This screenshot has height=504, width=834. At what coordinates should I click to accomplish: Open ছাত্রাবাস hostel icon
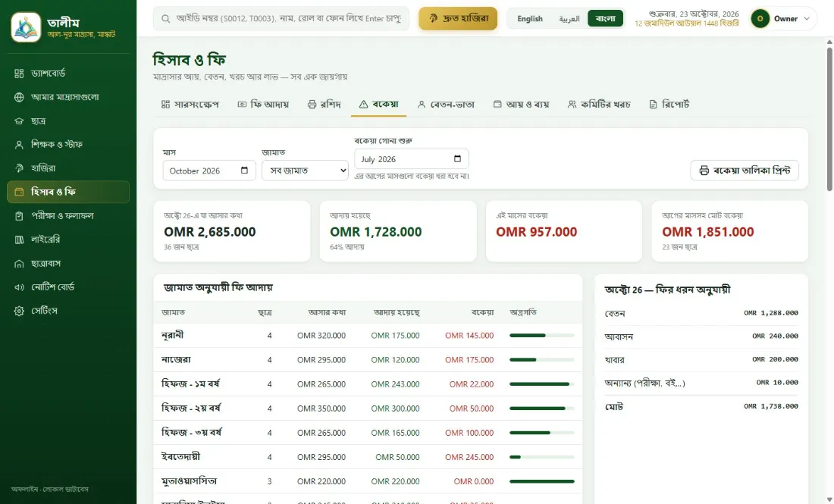(19, 264)
